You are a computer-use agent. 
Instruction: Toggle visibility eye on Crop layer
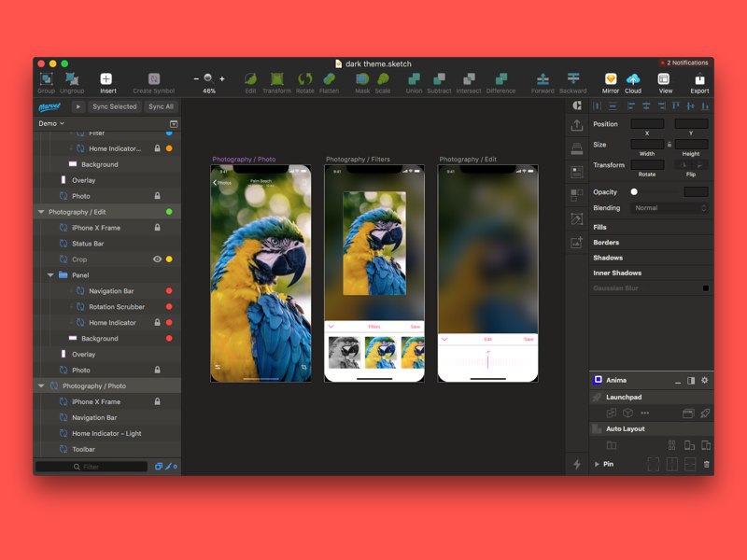(x=157, y=259)
